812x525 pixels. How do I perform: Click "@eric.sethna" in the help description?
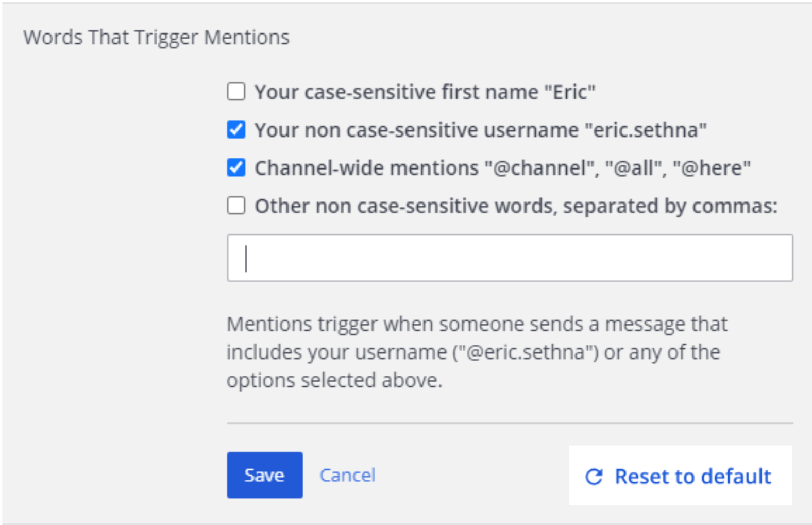click(x=526, y=352)
